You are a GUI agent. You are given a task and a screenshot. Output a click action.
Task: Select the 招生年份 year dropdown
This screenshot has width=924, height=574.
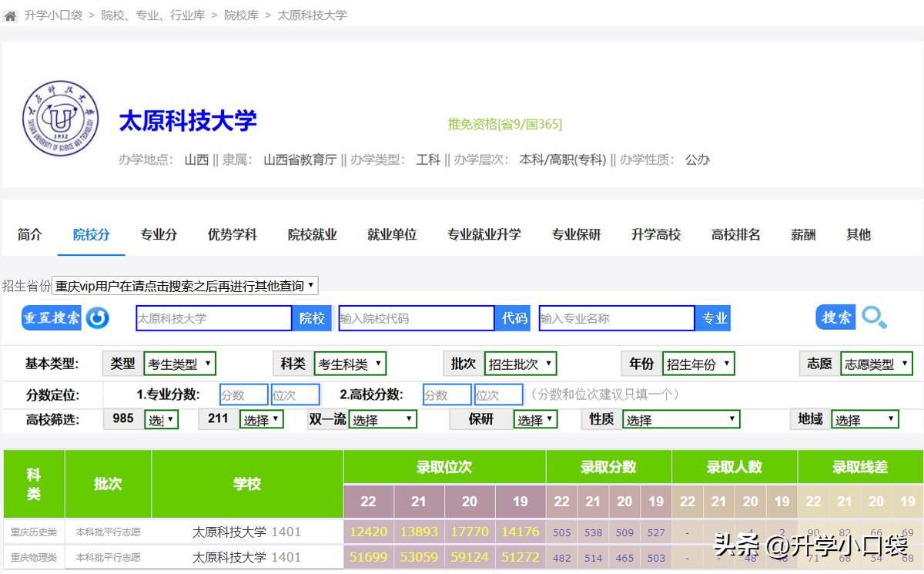pos(698,364)
